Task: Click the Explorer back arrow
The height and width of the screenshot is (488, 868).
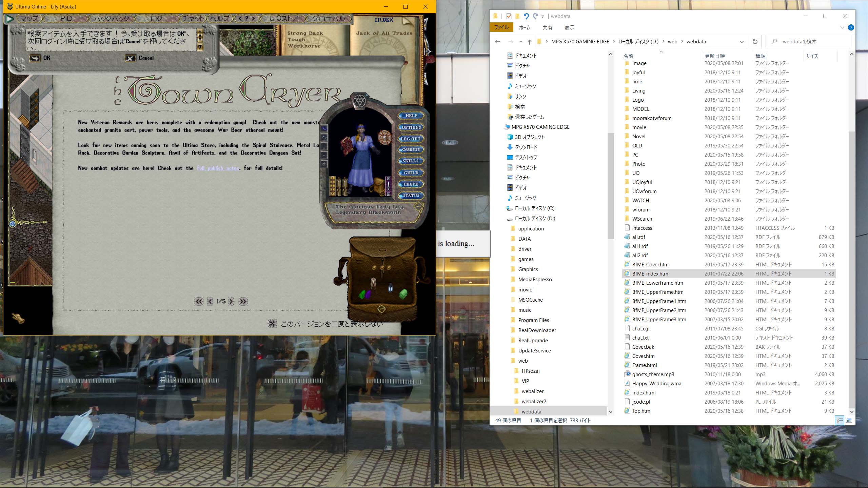Action: click(497, 42)
